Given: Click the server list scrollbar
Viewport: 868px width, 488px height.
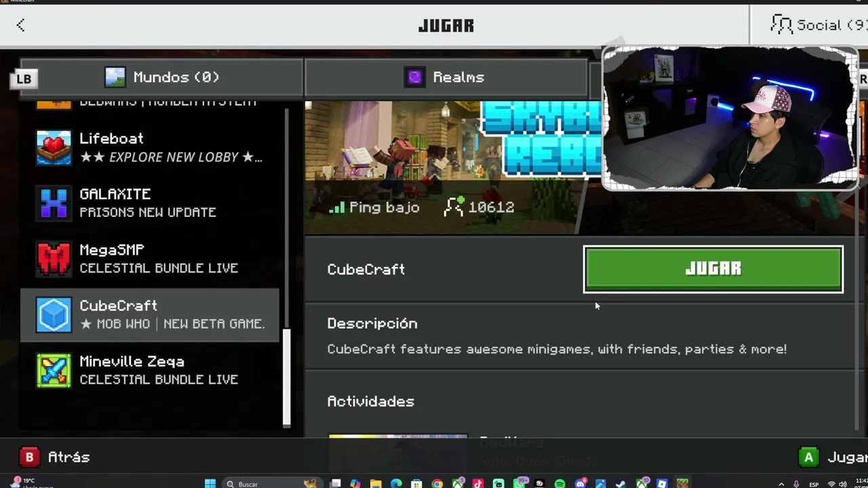Looking at the screenshot, I should pyautogui.click(x=287, y=377).
